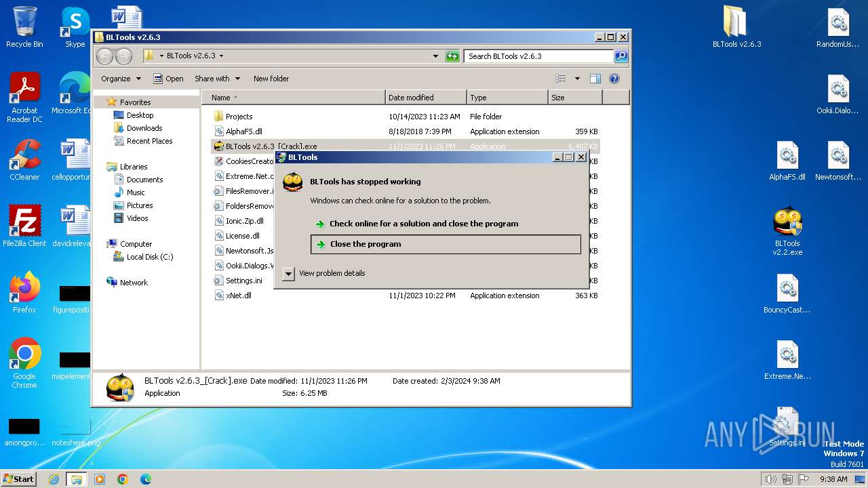868x488 pixels.
Task: Select the xNet.dll file row
Action: [405, 296]
